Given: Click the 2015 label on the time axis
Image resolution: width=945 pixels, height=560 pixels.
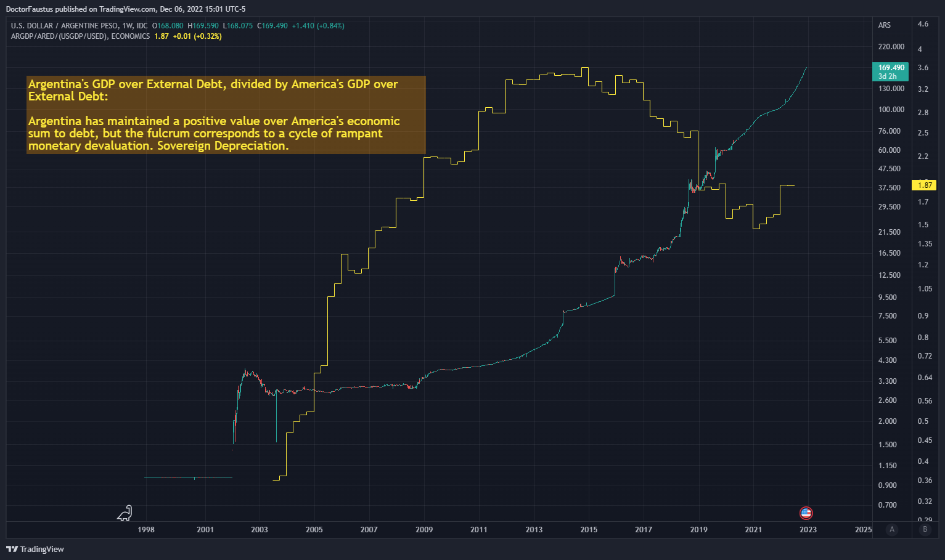Looking at the screenshot, I should [589, 529].
